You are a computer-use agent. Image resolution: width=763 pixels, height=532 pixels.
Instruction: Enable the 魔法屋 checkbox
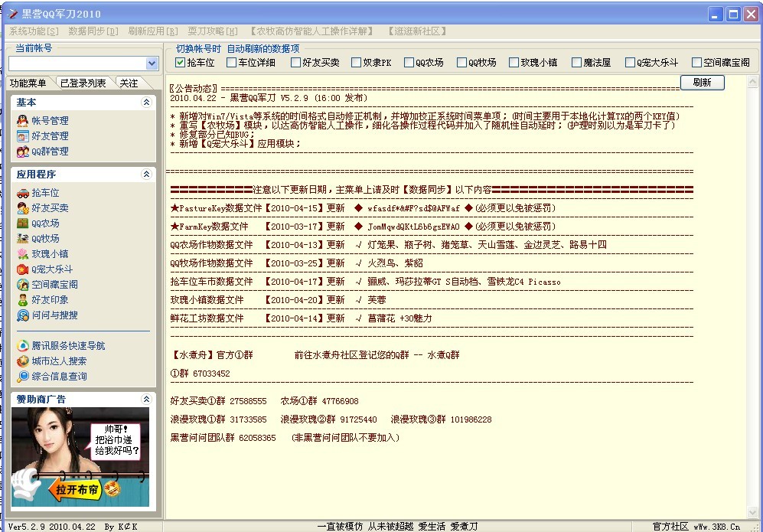(x=576, y=62)
